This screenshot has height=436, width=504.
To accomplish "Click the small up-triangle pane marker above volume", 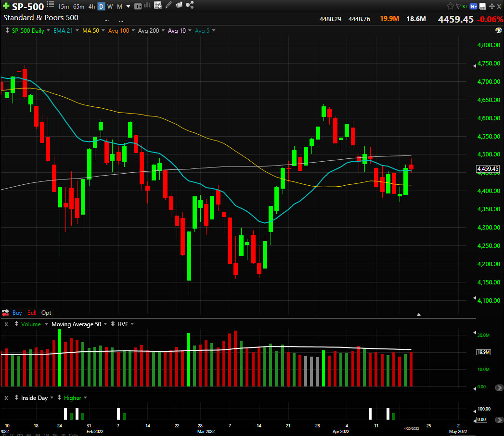I will [418, 314].
